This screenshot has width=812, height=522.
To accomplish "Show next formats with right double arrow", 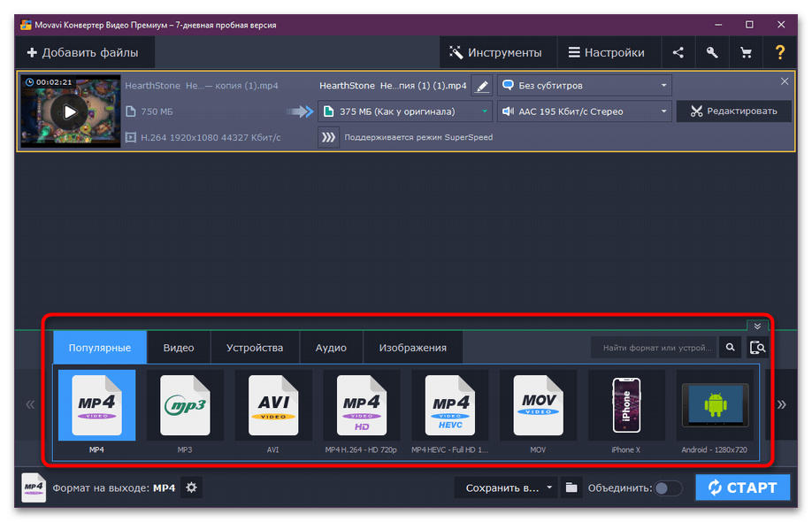I will (x=781, y=404).
